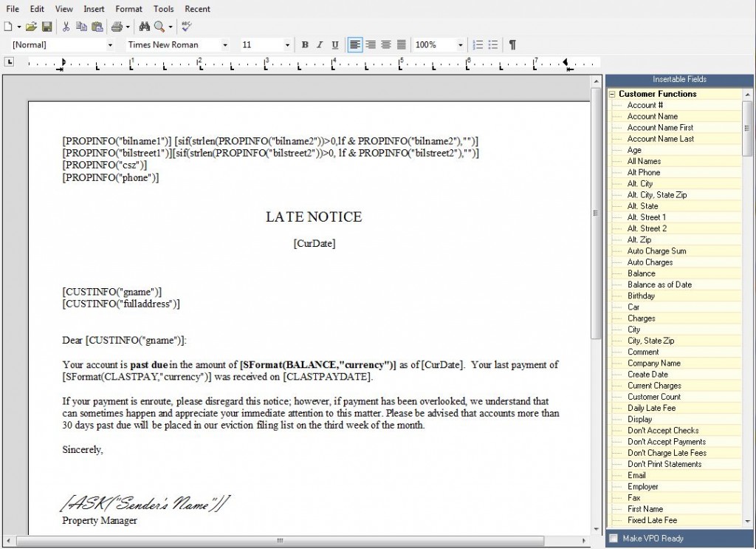The height and width of the screenshot is (549, 756).
Task: Insert a numbered list
Action: [478, 45]
